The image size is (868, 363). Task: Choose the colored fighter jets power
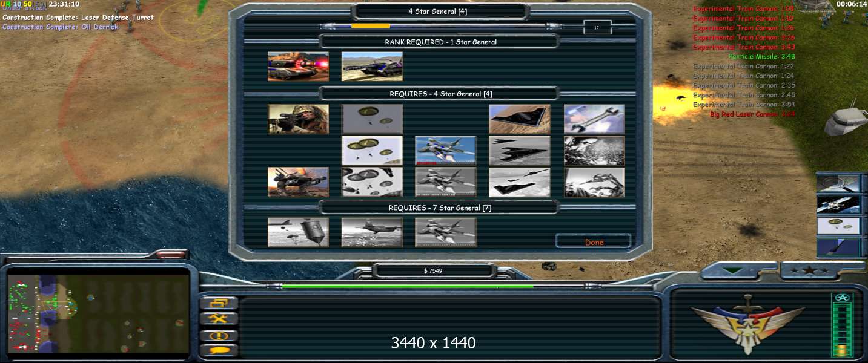pyautogui.click(x=446, y=151)
